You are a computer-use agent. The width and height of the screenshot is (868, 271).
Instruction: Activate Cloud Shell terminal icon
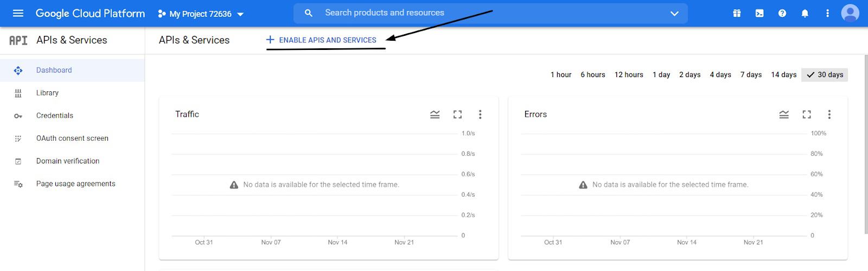759,14
